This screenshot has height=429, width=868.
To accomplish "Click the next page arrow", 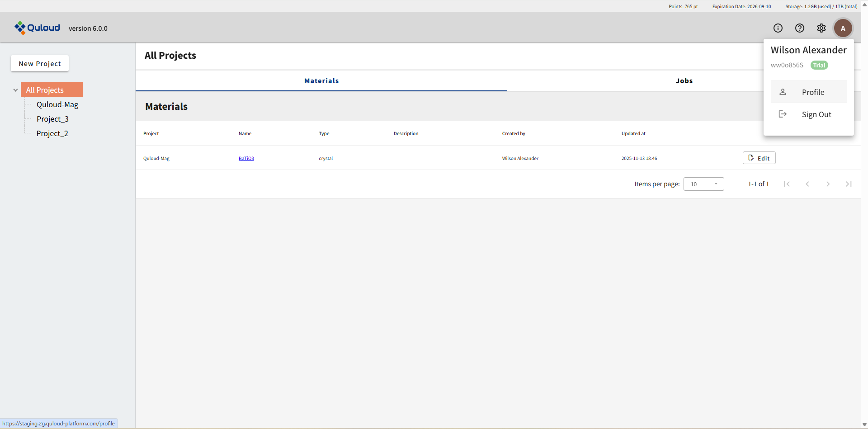I will (x=828, y=184).
